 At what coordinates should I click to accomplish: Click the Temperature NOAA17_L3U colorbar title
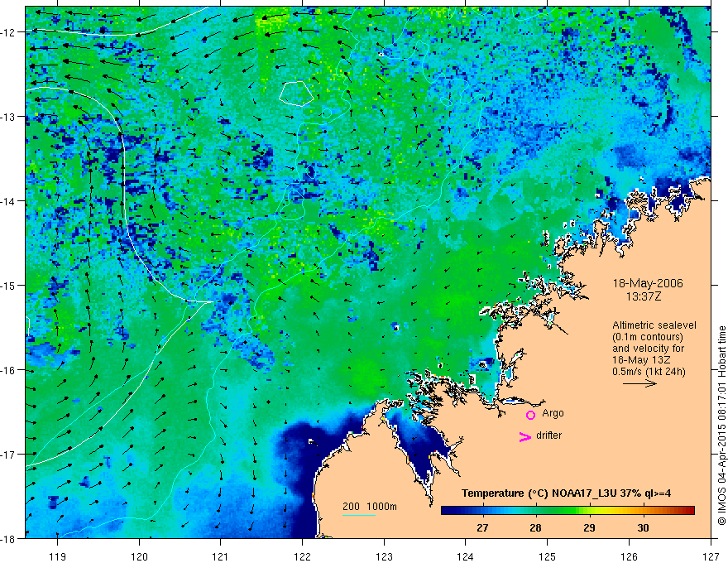point(566,493)
